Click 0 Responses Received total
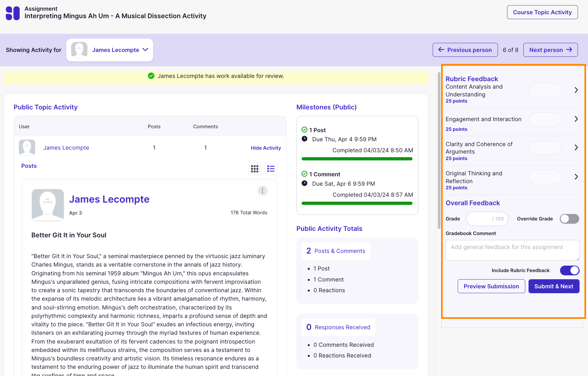Image resolution: width=588 pixels, height=376 pixels. coord(338,327)
